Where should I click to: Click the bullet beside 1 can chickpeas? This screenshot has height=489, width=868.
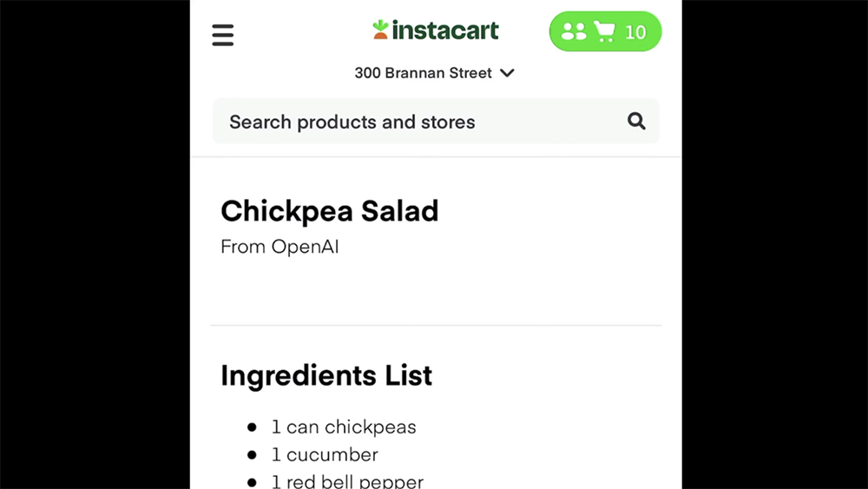pyautogui.click(x=252, y=427)
